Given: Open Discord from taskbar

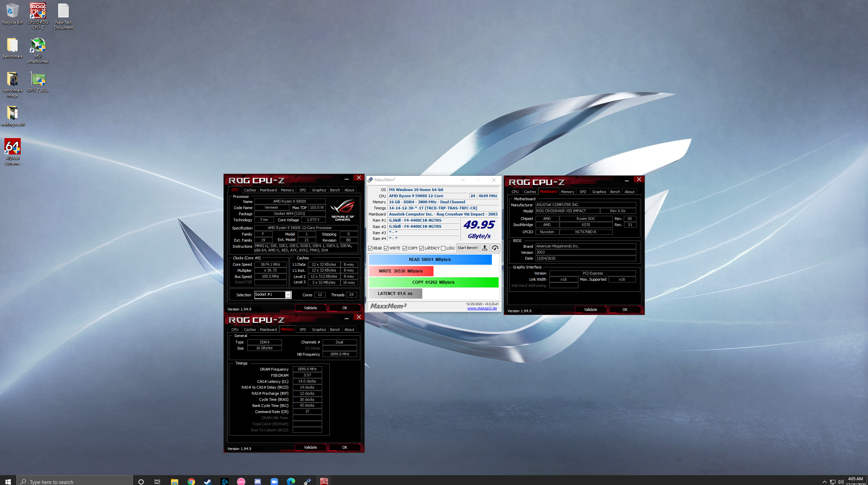Looking at the screenshot, I should pyautogui.click(x=257, y=481).
